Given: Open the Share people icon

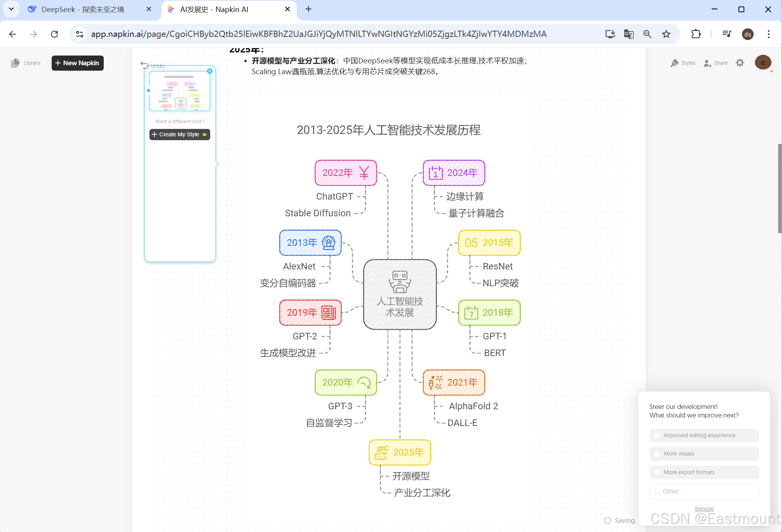Looking at the screenshot, I should 707,63.
